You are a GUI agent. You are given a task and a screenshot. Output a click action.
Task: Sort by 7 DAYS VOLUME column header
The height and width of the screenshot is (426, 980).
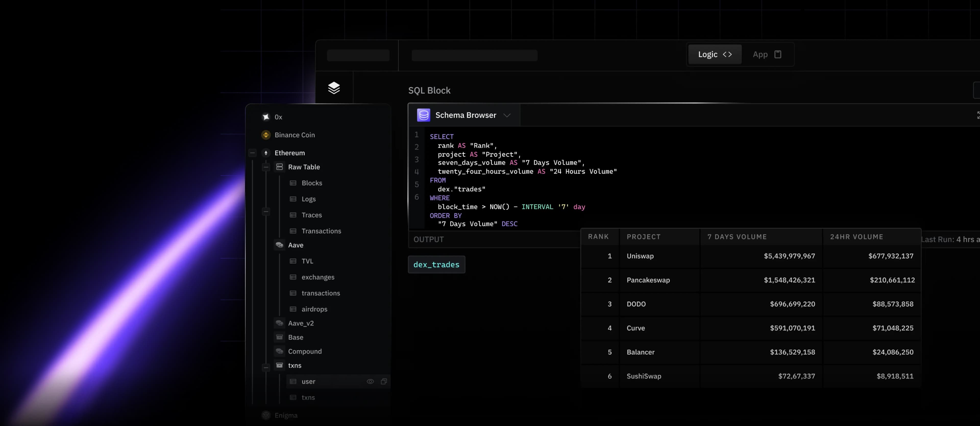(x=737, y=237)
